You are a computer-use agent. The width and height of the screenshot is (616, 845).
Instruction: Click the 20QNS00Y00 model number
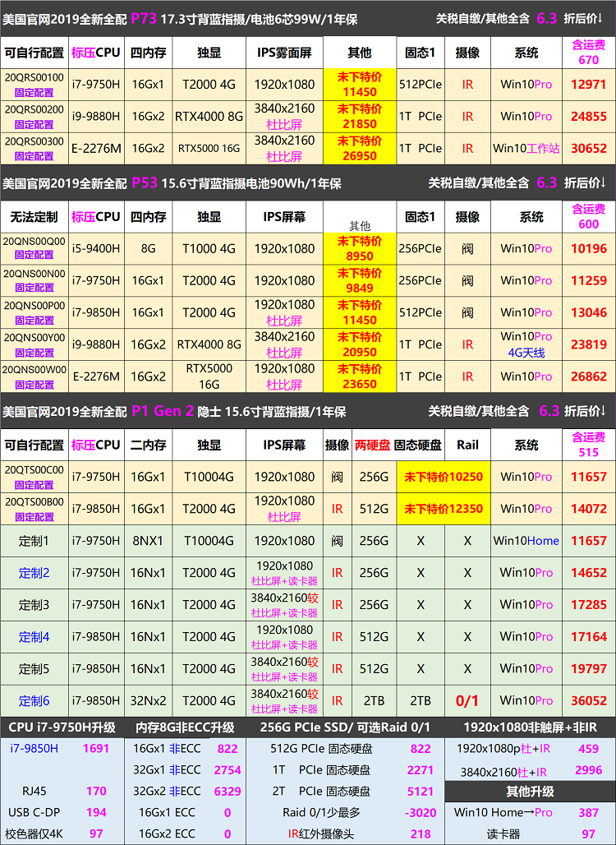click(x=34, y=338)
